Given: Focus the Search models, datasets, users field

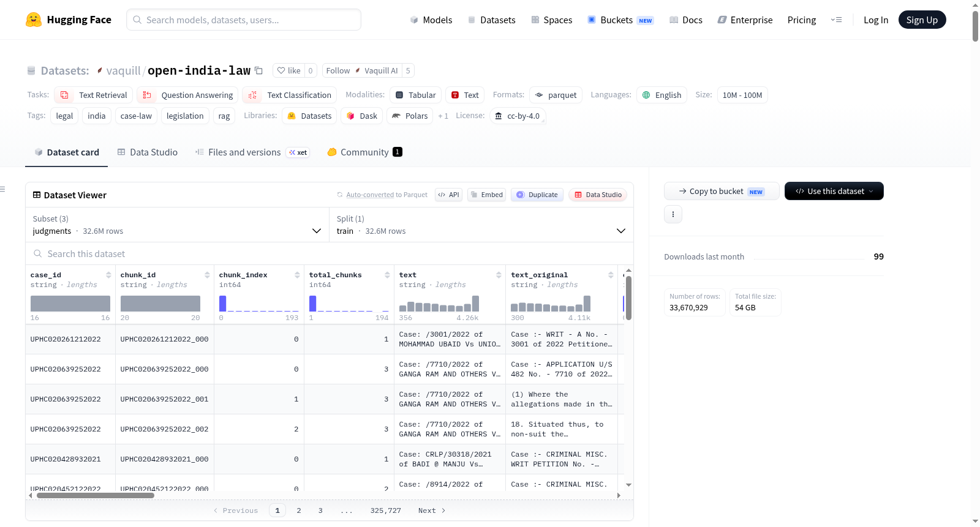Looking at the screenshot, I should (244, 20).
